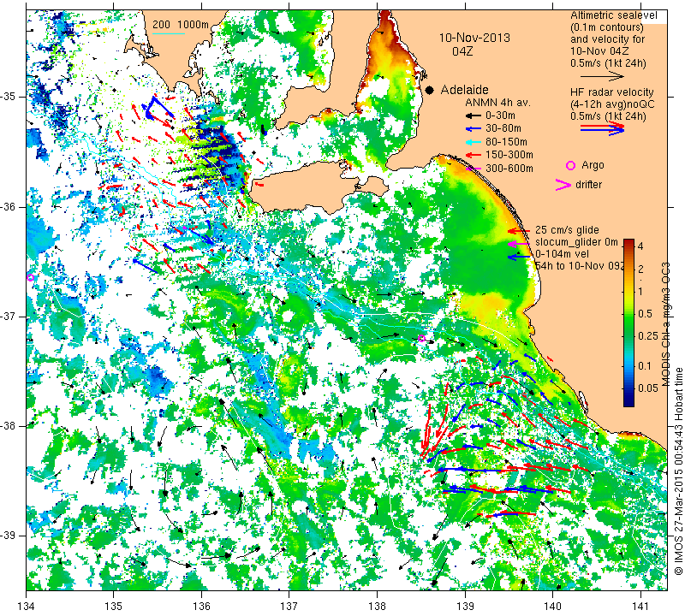685x616 pixels.
Task: Click the Argo float circle near longitude 138.5
Action: point(421,338)
